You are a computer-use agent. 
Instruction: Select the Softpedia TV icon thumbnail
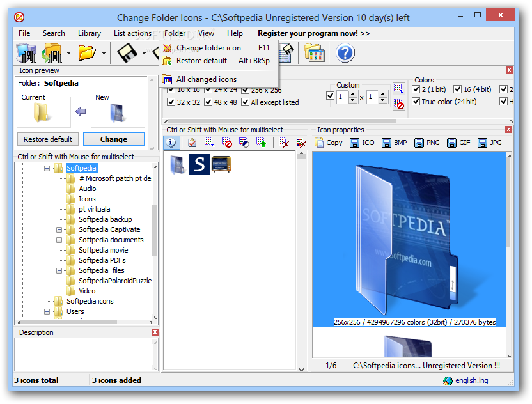pos(221,164)
